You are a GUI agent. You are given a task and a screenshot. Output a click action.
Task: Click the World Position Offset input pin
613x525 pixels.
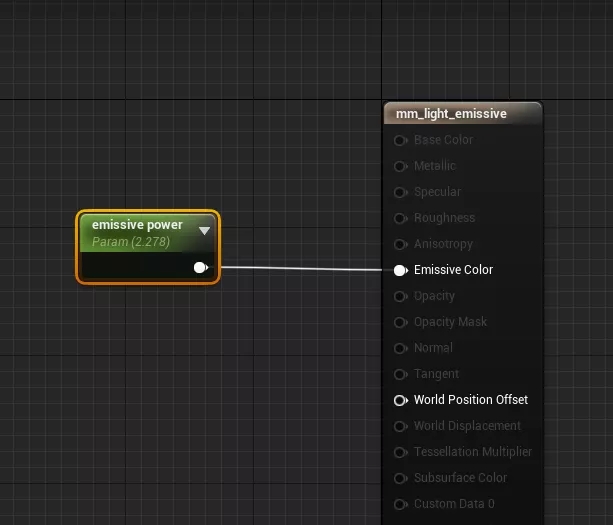coord(400,400)
